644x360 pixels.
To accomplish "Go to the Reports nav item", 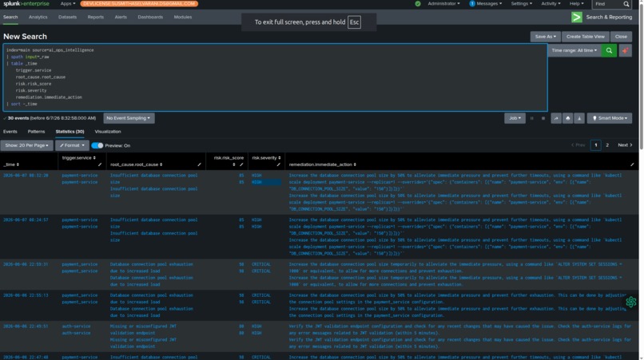I will click(96, 18).
